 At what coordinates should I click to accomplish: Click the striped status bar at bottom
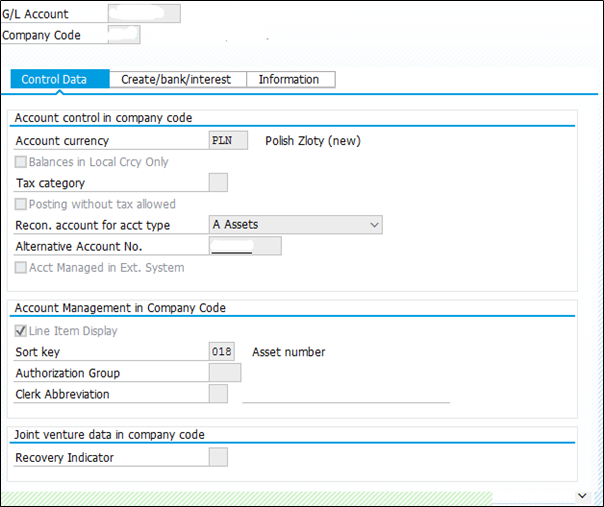point(247,497)
